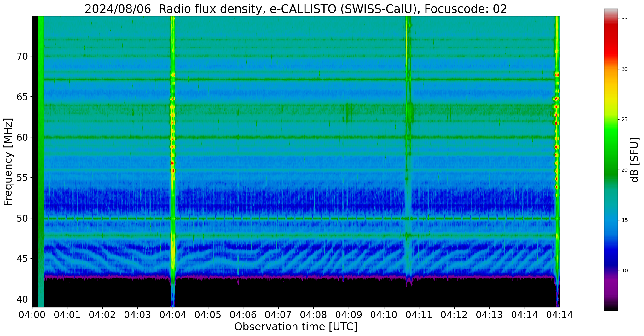This screenshot has width=644, height=336.
Task: Click the 'Frequency [MHz]' y-axis label
Action: (8, 162)
